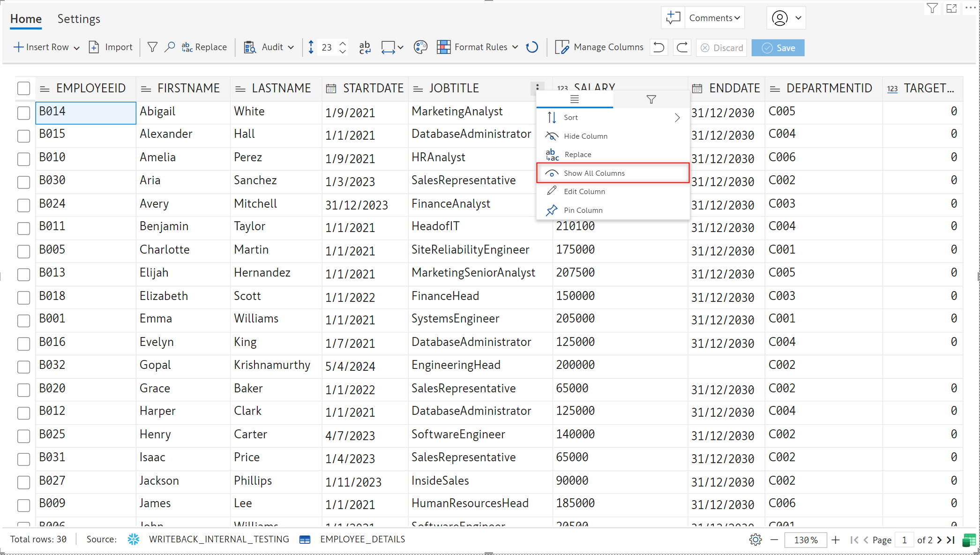The image size is (980, 555).
Task: Click the Save button
Action: coord(778,48)
